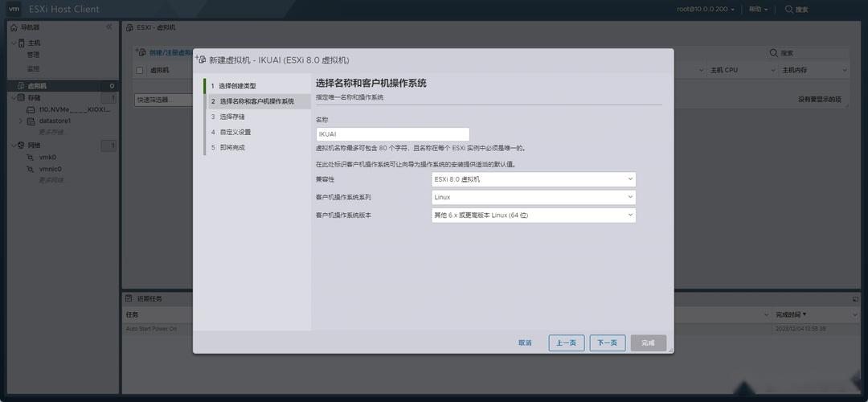Viewport: 868px width, 402px height.
Task: Click the create/register VM plus icon
Action: click(x=141, y=52)
